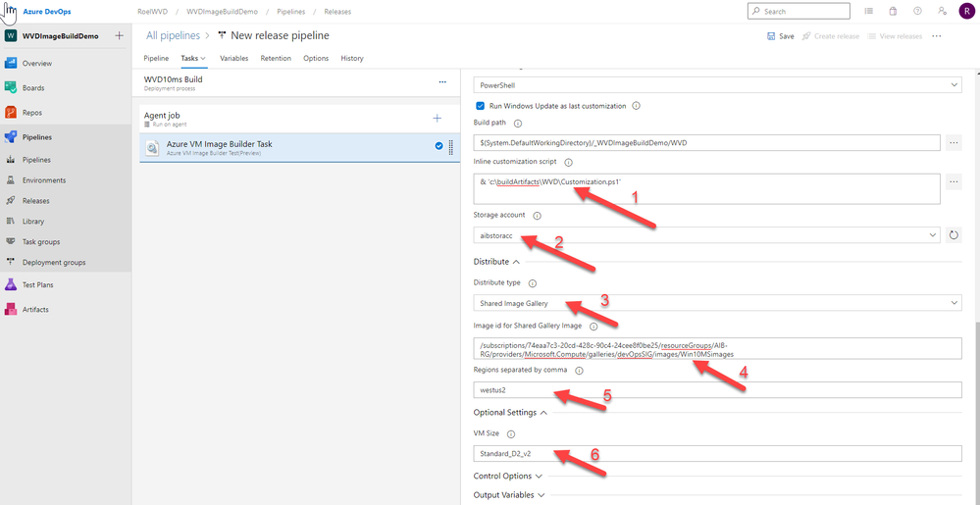
Task: Open the R user profile avatar
Action: coord(965,11)
